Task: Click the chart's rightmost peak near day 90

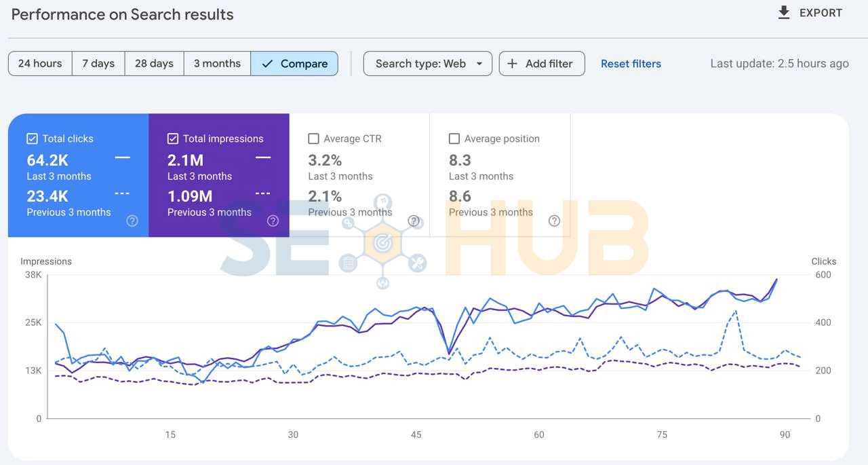Action: pos(776,279)
